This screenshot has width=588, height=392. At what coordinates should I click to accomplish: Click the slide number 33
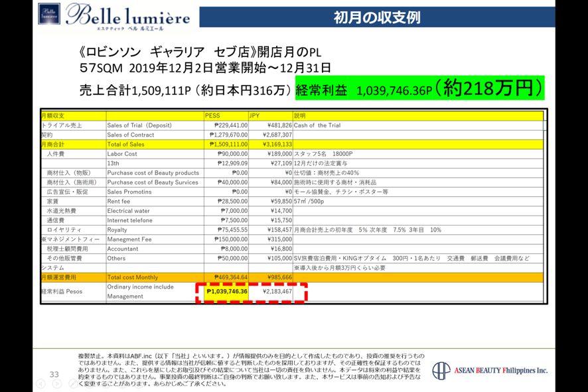click(x=54, y=374)
